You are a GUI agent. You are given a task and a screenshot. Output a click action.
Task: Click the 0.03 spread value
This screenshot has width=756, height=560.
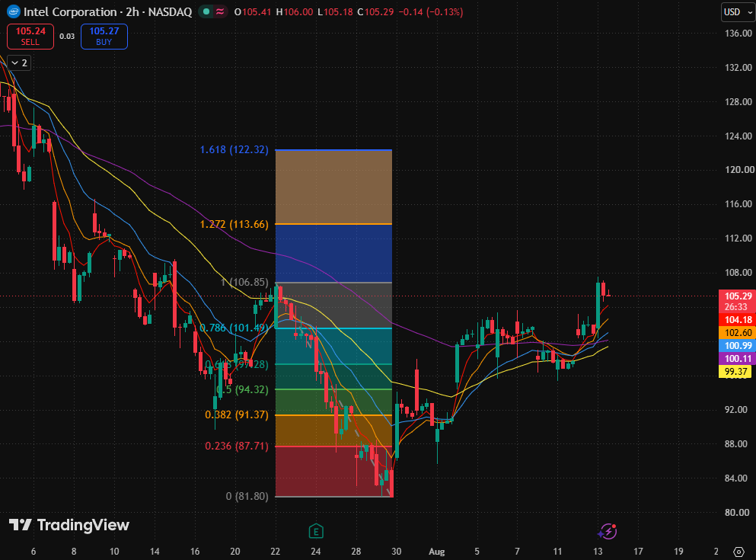tap(67, 36)
